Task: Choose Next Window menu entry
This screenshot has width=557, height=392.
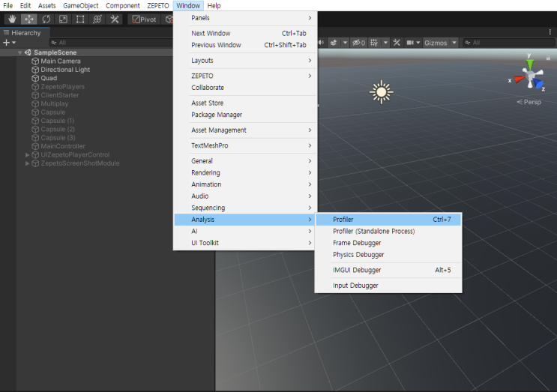Action: (x=245, y=34)
